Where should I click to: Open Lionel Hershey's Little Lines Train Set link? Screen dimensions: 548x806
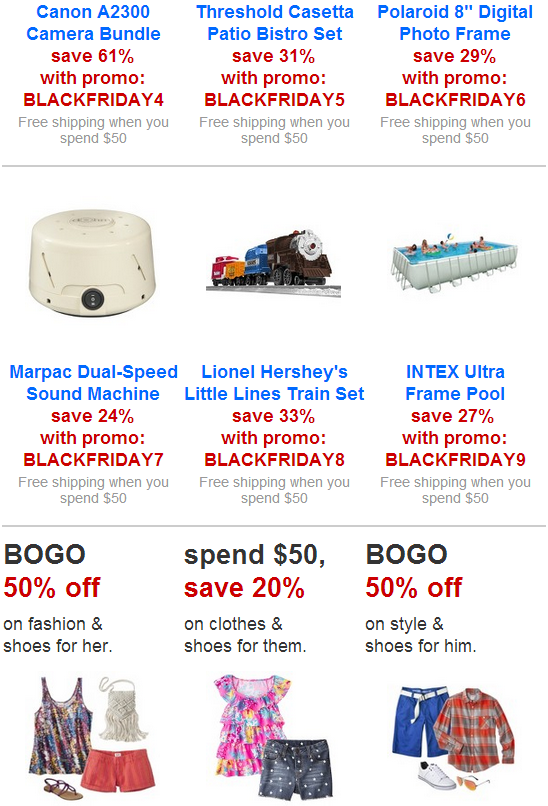tap(274, 383)
